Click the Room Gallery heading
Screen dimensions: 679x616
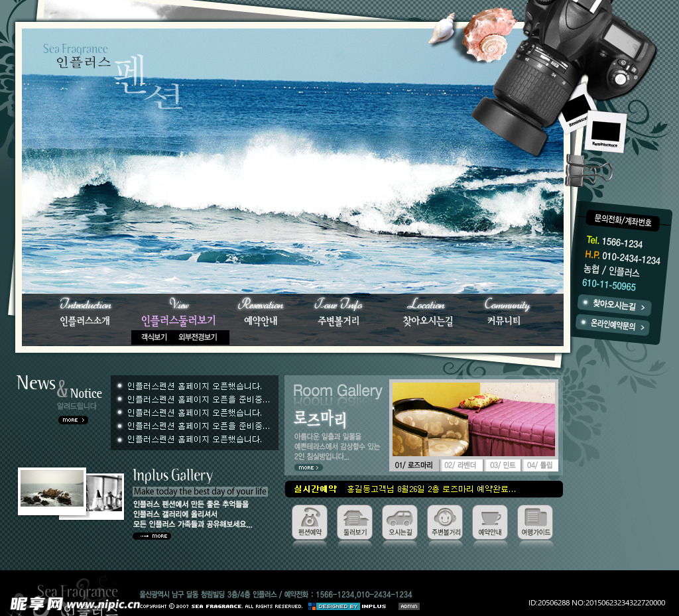tap(338, 391)
